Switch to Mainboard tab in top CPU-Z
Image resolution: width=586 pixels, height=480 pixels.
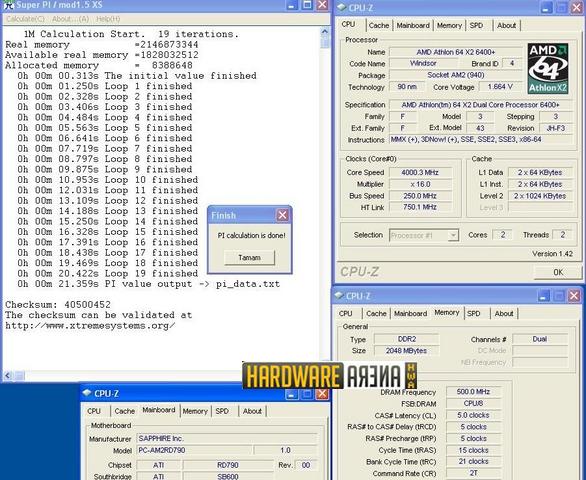pyautogui.click(x=413, y=25)
